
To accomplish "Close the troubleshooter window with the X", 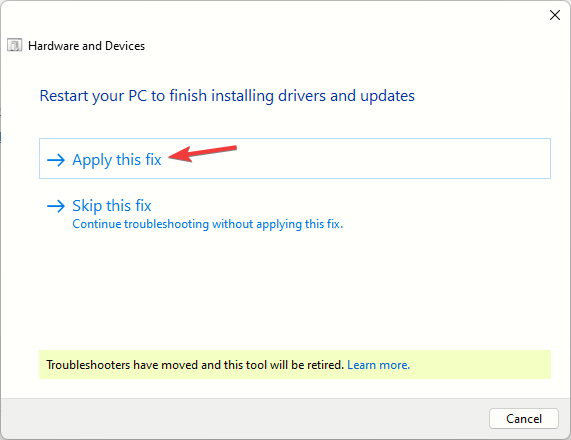I will click(555, 15).
